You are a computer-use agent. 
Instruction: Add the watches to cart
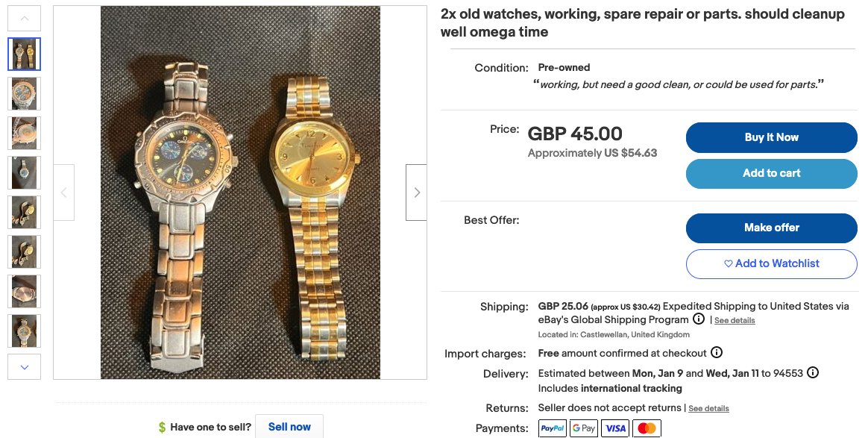(x=771, y=173)
